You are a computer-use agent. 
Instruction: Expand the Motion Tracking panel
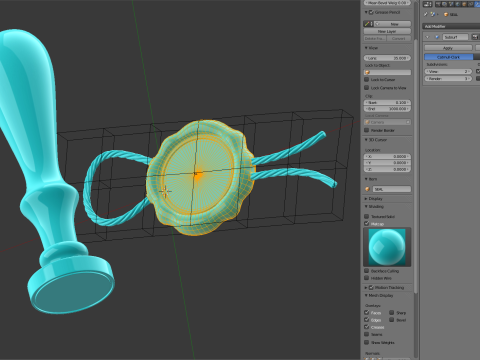(x=366, y=287)
